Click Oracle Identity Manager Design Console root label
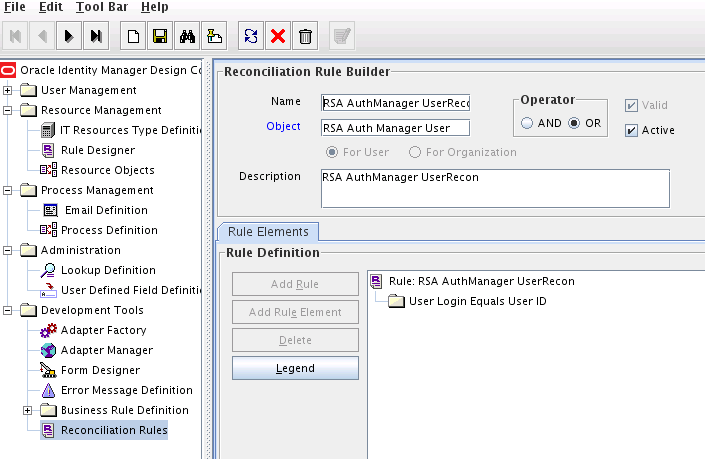 tap(111, 70)
